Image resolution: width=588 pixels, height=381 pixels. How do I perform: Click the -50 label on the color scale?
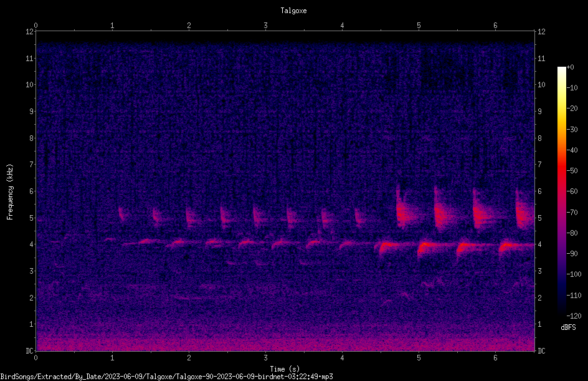(572, 170)
